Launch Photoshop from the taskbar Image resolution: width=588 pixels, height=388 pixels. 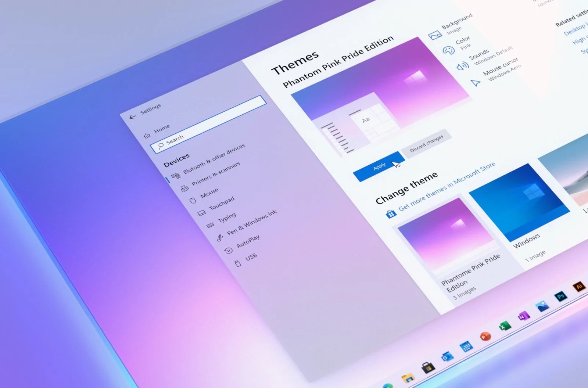click(x=561, y=296)
